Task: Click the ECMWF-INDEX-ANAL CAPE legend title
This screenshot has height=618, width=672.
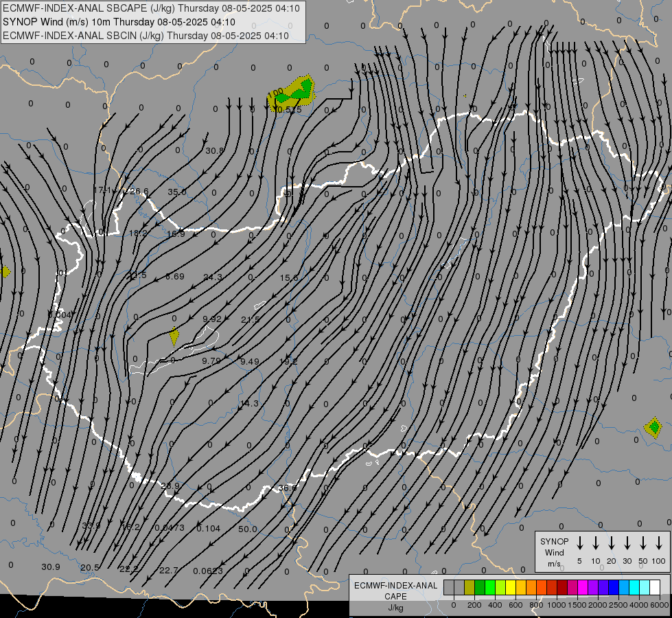Action: (395, 596)
